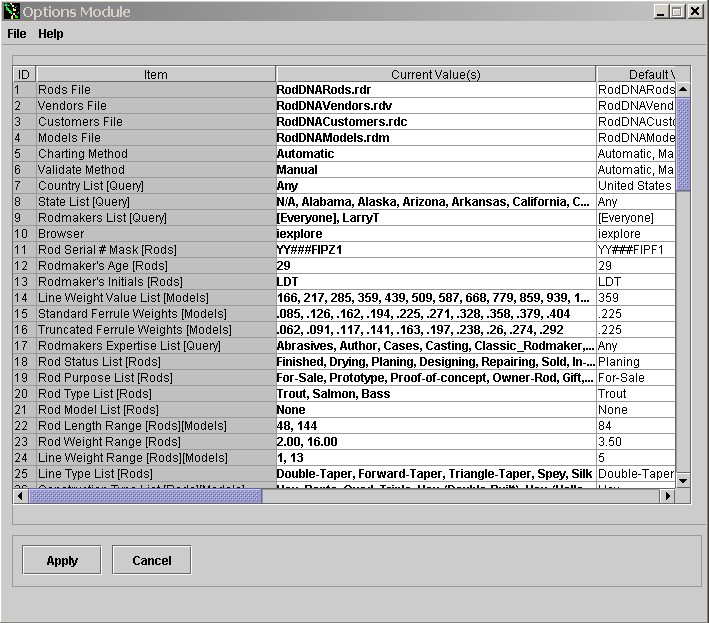Open the Help menu
The image size is (709, 623).
point(51,34)
